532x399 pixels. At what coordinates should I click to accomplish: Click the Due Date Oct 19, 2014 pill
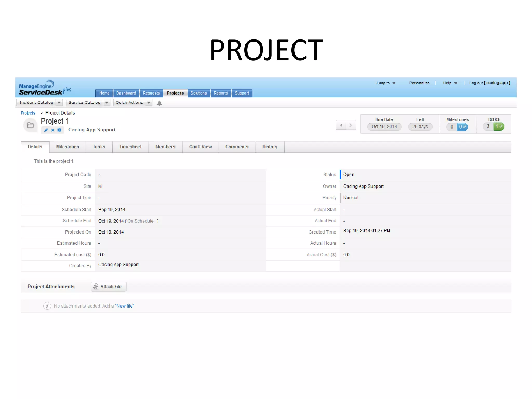pos(384,127)
